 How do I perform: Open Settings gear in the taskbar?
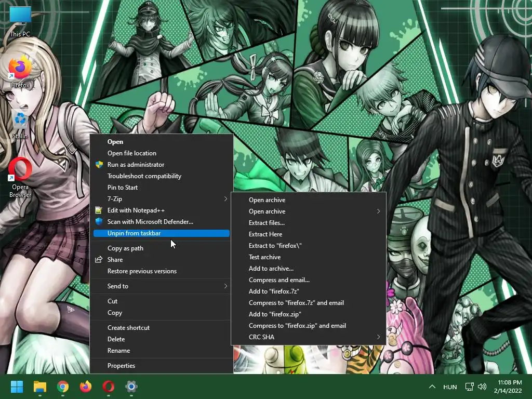tap(131, 387)
